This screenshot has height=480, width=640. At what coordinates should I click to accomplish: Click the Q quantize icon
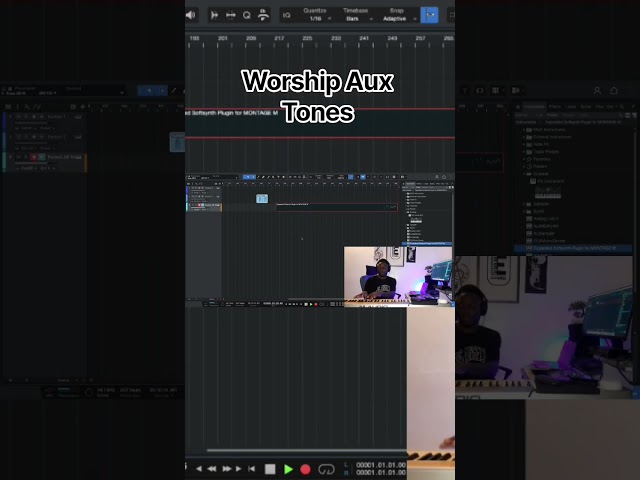point(247,16)
